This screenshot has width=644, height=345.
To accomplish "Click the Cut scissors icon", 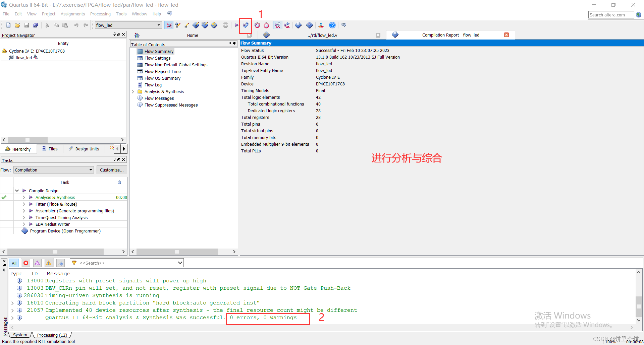I will 47,25.
